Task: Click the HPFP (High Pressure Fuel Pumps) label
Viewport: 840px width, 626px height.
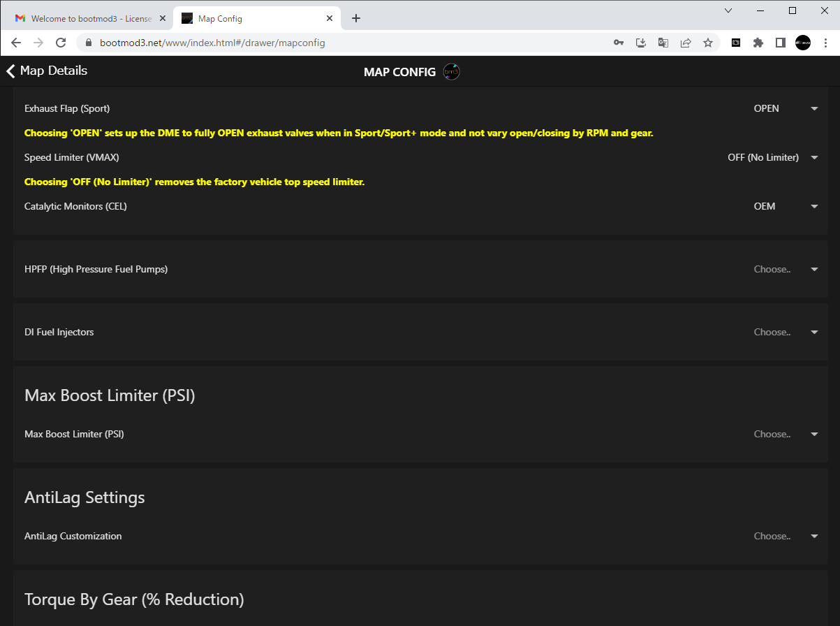Action: (96, 269)
